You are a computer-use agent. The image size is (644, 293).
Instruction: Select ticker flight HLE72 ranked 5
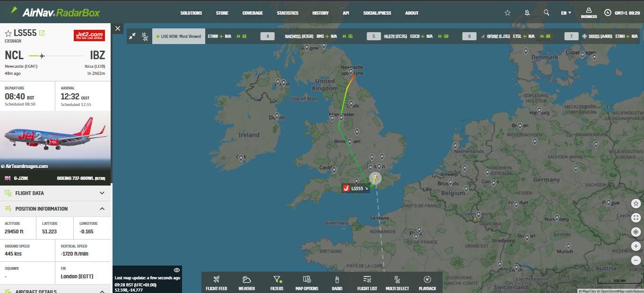(x=374, y=36)
